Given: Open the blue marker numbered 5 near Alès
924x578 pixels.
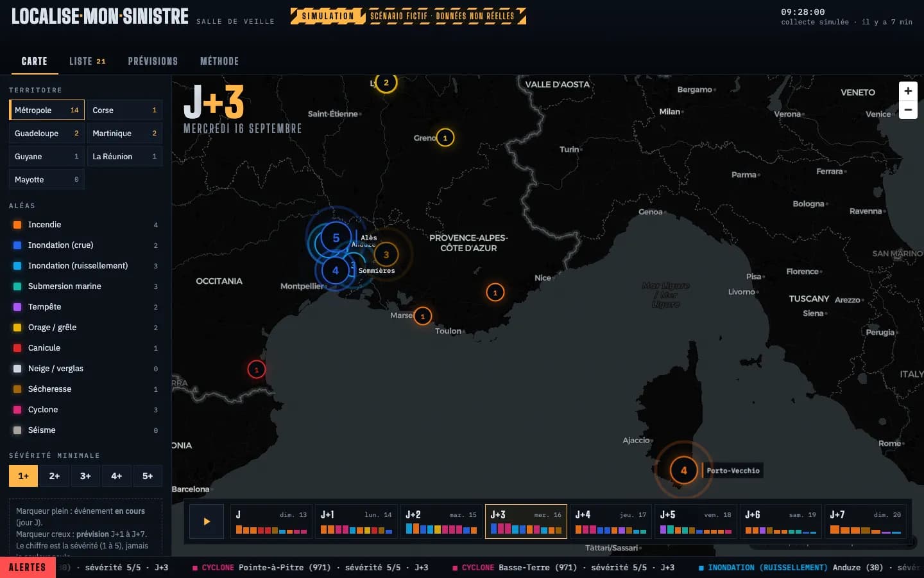Looking at the screenshot, I should pos(336,238).
